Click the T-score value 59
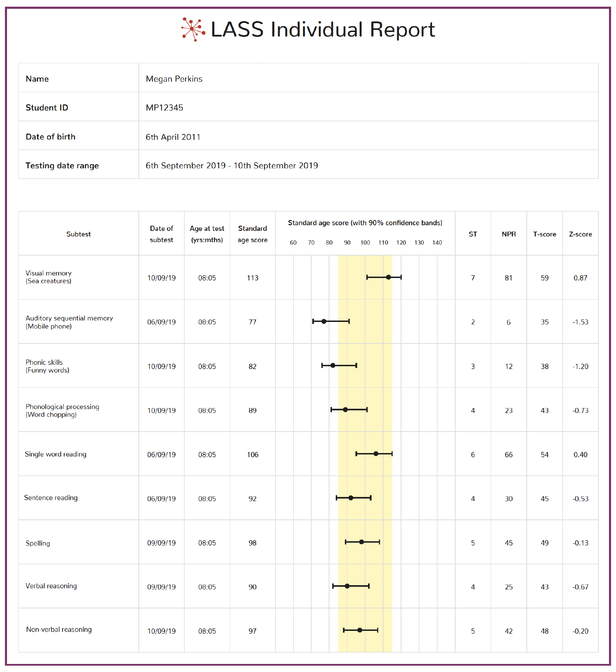616x672 pixels. coord(545,278)
